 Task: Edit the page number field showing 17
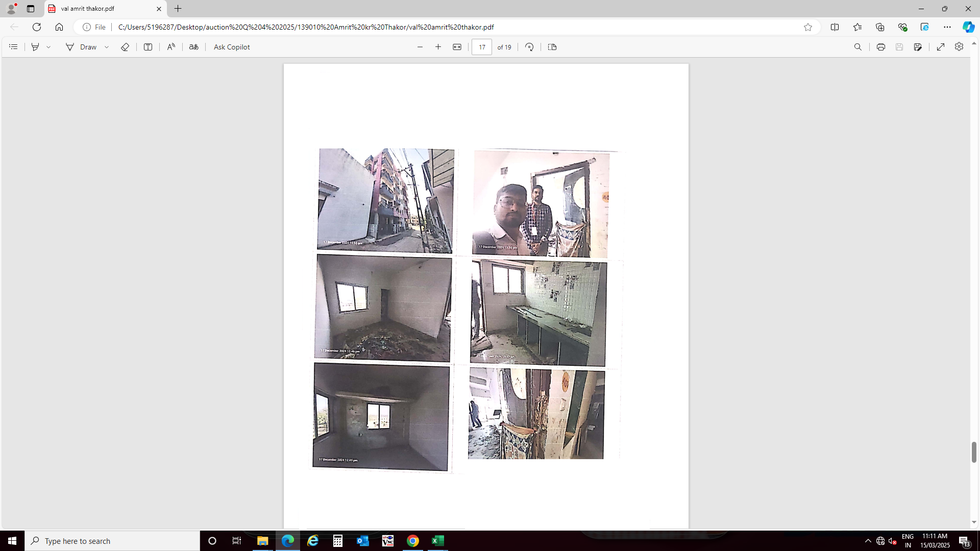481,47
